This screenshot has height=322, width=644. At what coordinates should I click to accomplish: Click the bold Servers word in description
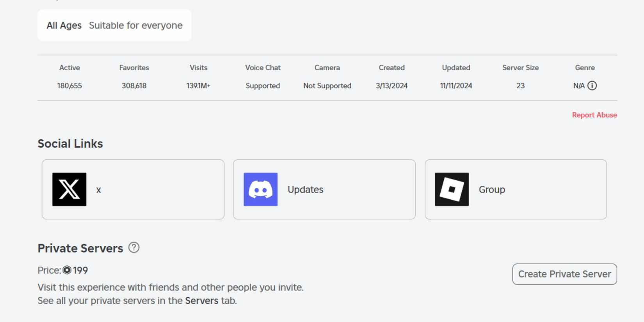tap(201, 301)
